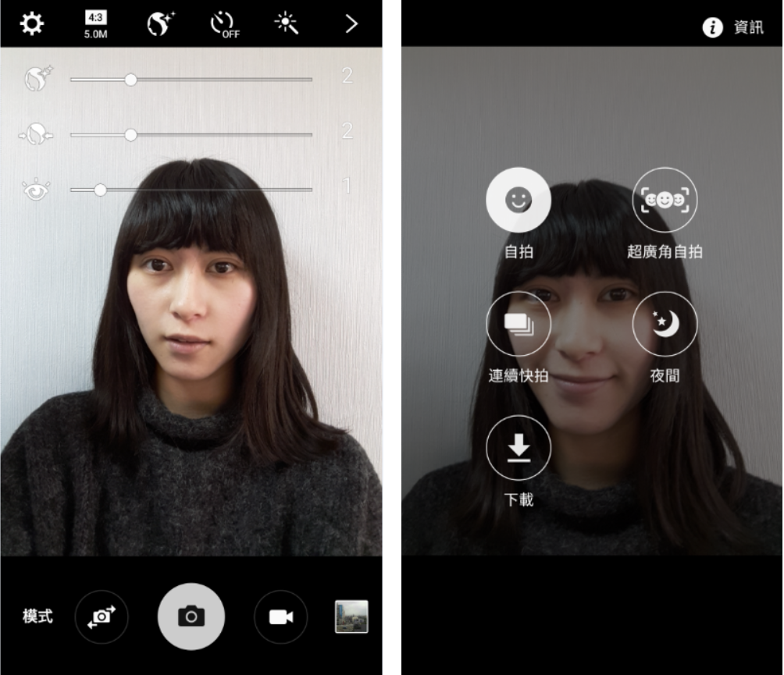Click large eyes value 1
Viewport: 784px width, 675px height.
[x=347, y=187]
